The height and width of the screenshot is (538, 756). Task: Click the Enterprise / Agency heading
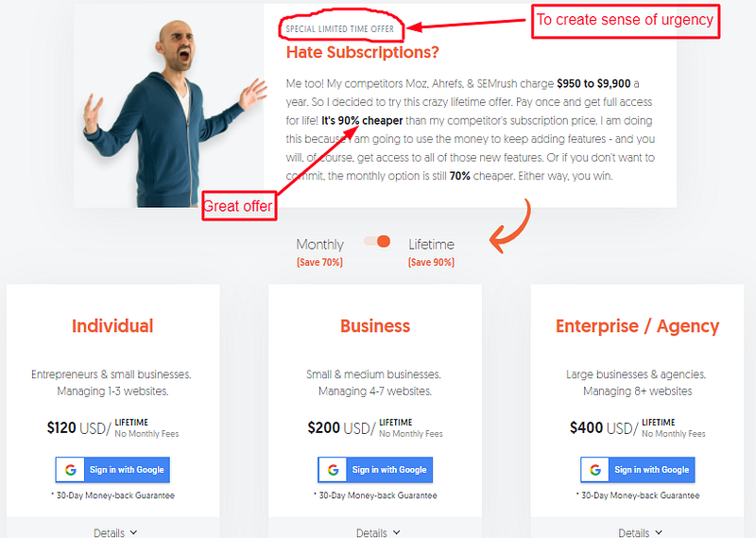coord(637,326)
